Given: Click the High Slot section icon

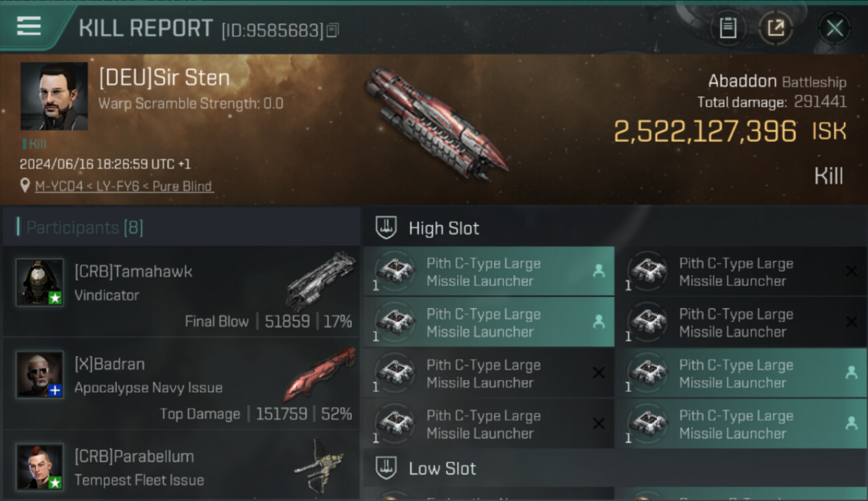Looking at the screenshot, I should tap(387, 228).
